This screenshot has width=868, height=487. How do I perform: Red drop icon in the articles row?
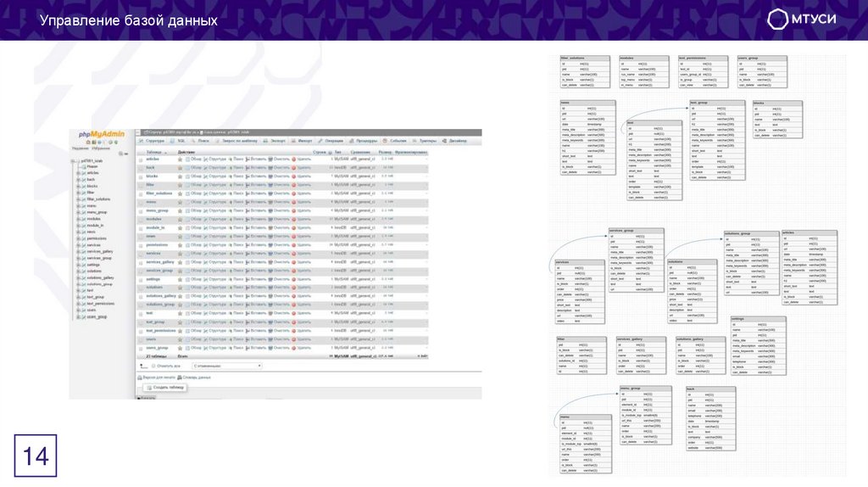click(294, 160)
